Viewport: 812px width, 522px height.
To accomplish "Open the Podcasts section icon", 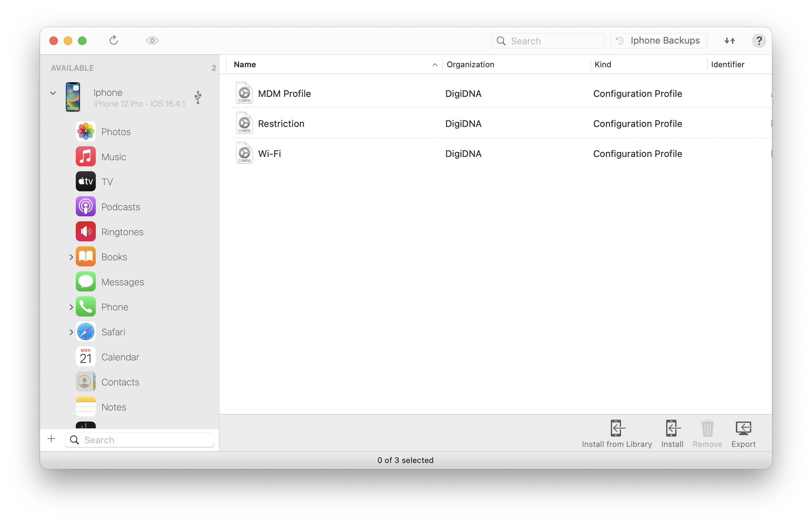I will (86, 207).
